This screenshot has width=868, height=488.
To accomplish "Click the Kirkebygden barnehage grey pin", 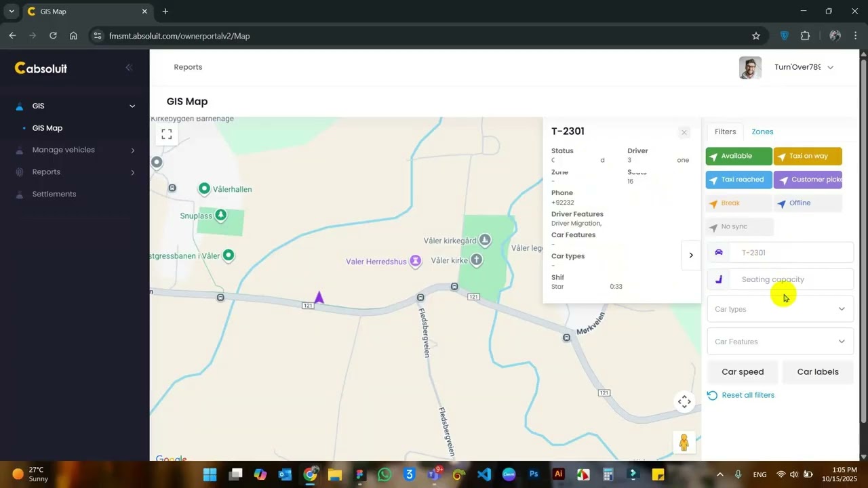I will pos(157,162).
